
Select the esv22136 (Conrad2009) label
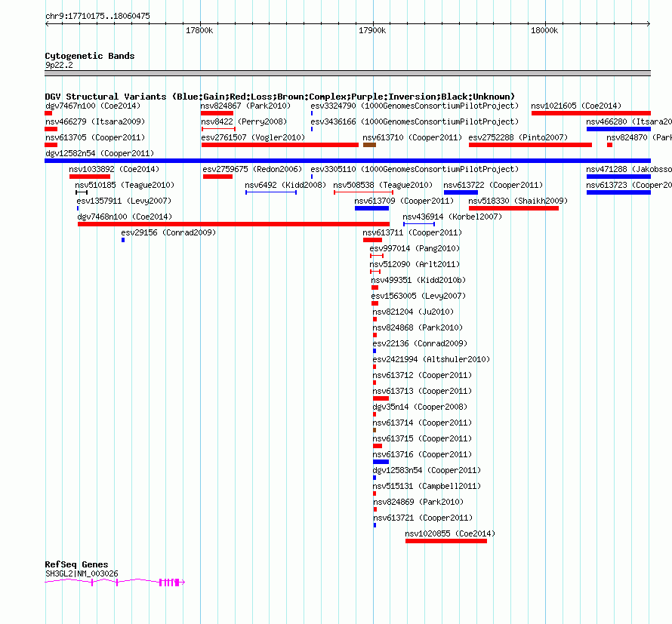point(420,343)
